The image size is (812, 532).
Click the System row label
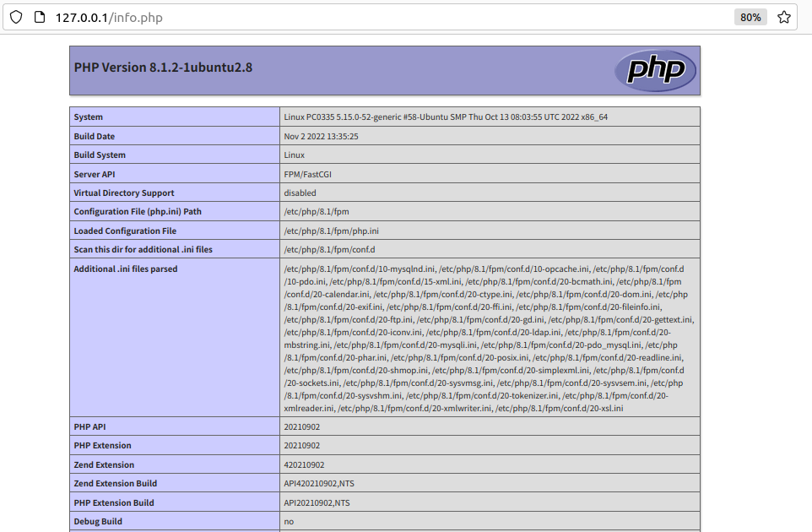88,117
